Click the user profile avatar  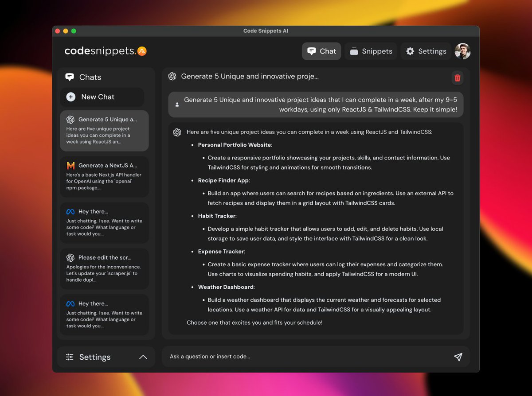tap(462, 51)
